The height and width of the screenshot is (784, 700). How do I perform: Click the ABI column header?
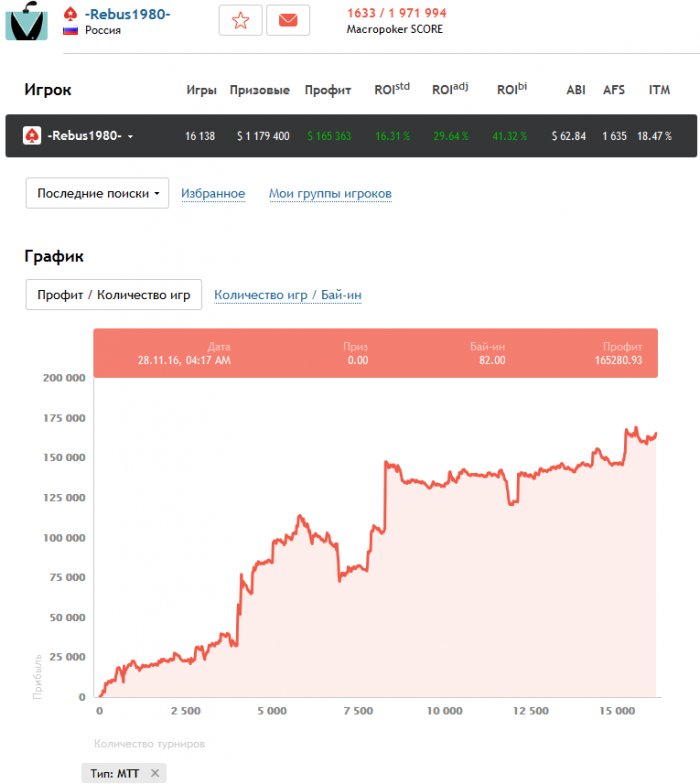coord(576,90)
